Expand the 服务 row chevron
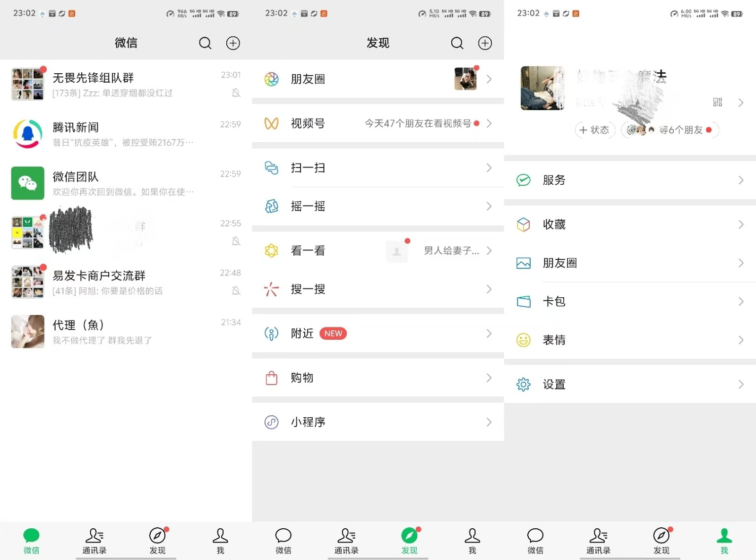756x560 pixels. click(741, 180)
